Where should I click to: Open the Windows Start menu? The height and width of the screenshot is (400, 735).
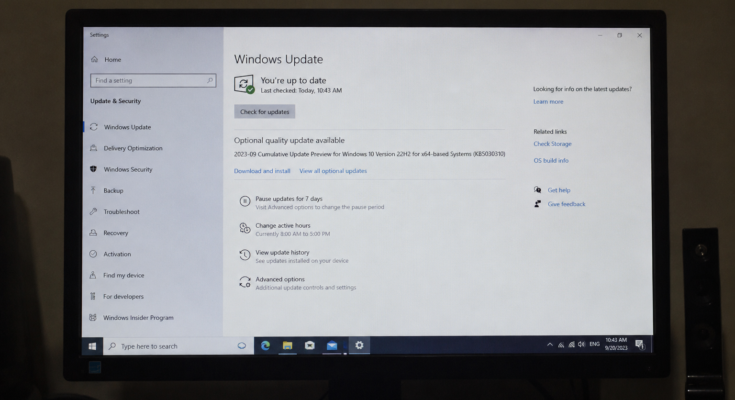click(x=92, y=346)
